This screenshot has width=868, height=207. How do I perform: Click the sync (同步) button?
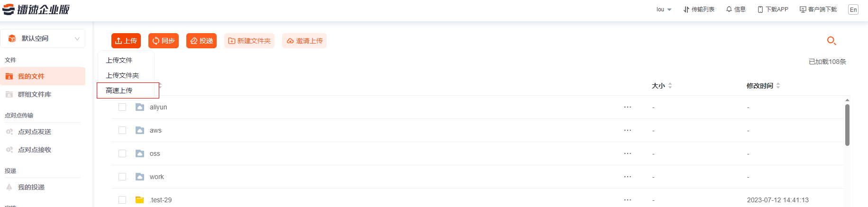(164, 41)
